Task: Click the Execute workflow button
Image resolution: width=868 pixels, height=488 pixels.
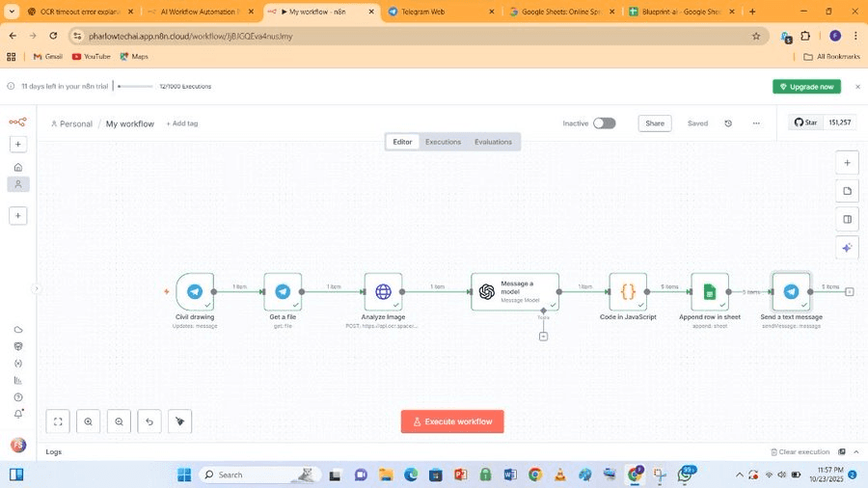Action: point(452,421)
